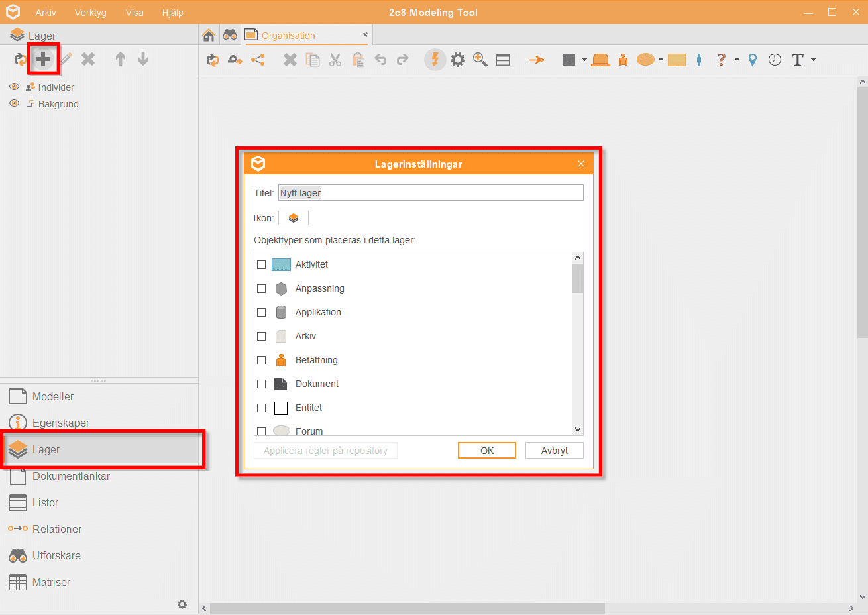This screenshot has height=615, width=868.
Task: Open the Verktyg menu
Action: coord(91,13)
